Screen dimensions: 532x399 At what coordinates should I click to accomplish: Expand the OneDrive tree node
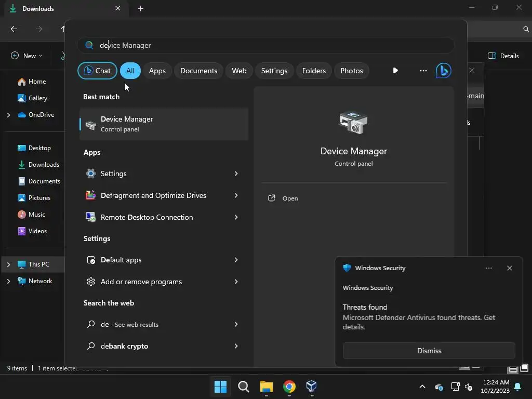8,115
